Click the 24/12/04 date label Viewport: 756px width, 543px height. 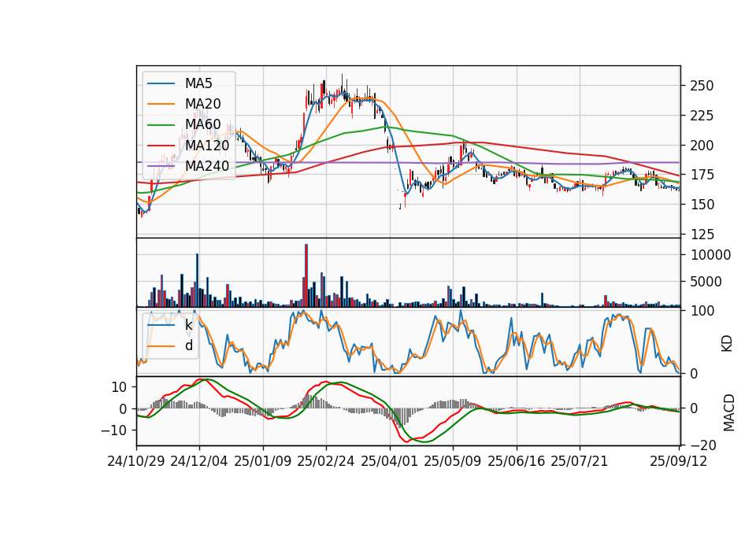pyautogui.click(x=199, y=461)
